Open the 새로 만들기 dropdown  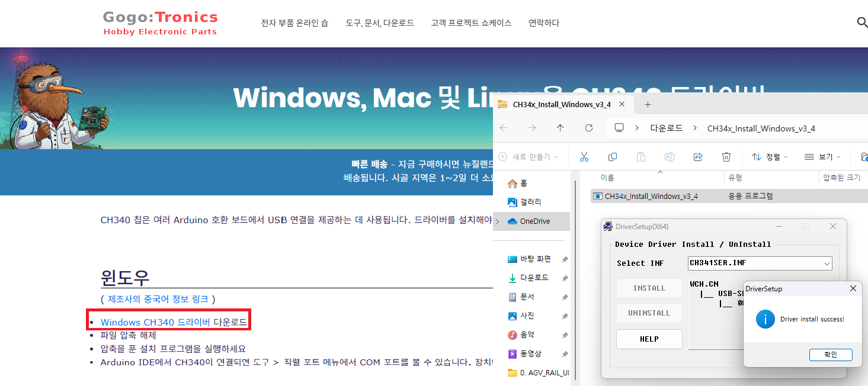click(x=529, y=157)
